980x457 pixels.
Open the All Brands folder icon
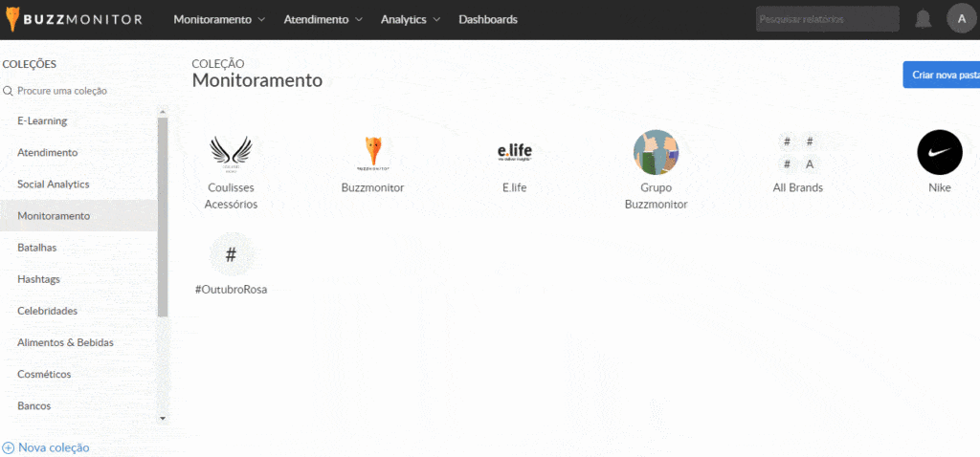click(x=798, y=152)
